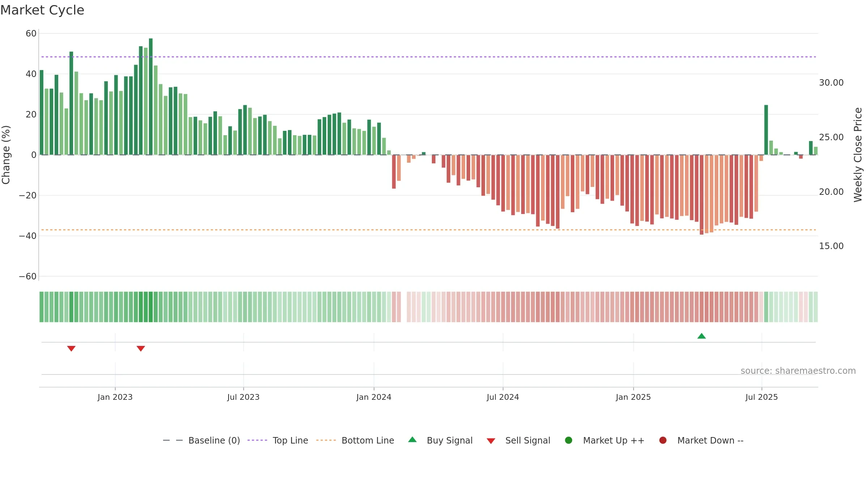Click the Change (%) y-axis title
The width and height of the screenshot is (868, 488).
pyautogui.click(x=6, y=155)
